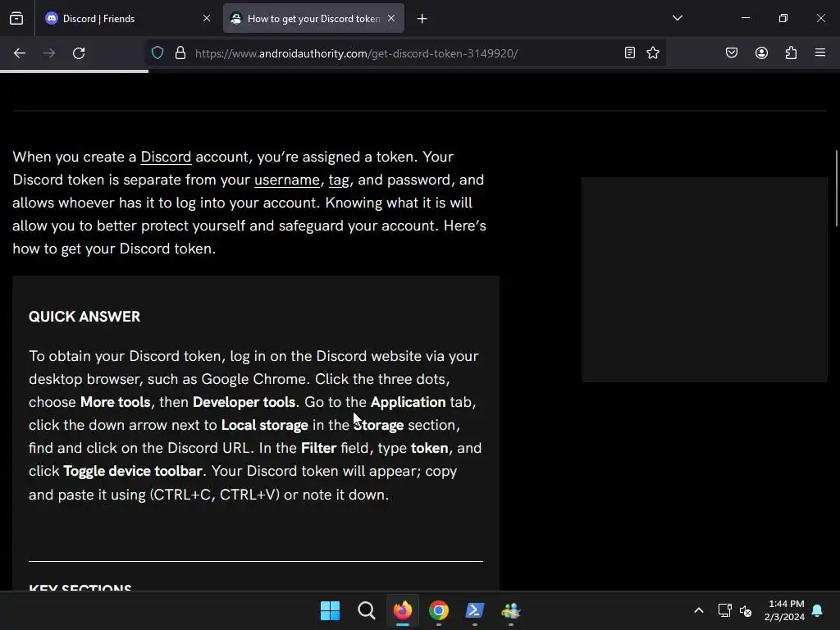The width and height of the screenshot is (840, 630).
Task: Go back to the previous page
Action: pyautogui.click(x=20, y=53)
